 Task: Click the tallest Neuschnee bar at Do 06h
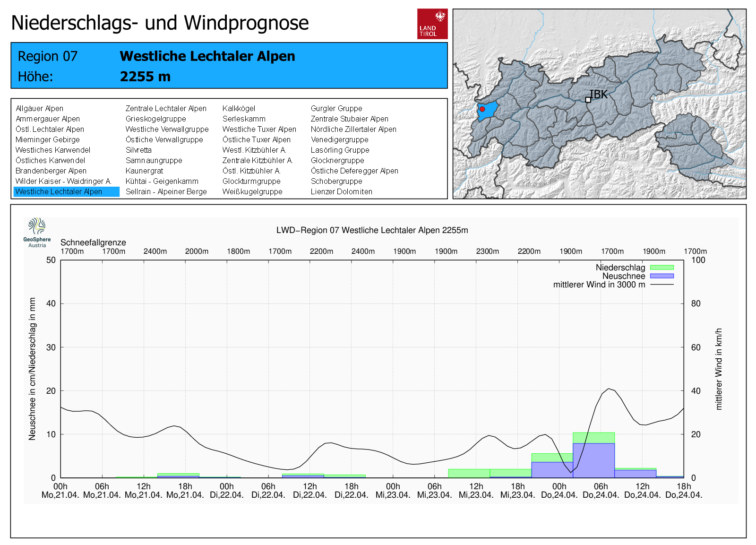593,460
